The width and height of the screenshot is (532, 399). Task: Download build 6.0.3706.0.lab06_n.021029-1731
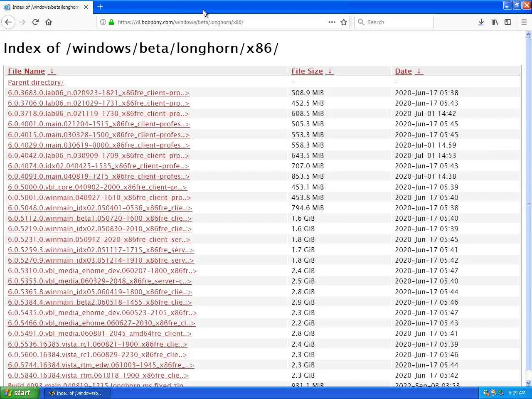pyautogui.click(x=99, y=103)
